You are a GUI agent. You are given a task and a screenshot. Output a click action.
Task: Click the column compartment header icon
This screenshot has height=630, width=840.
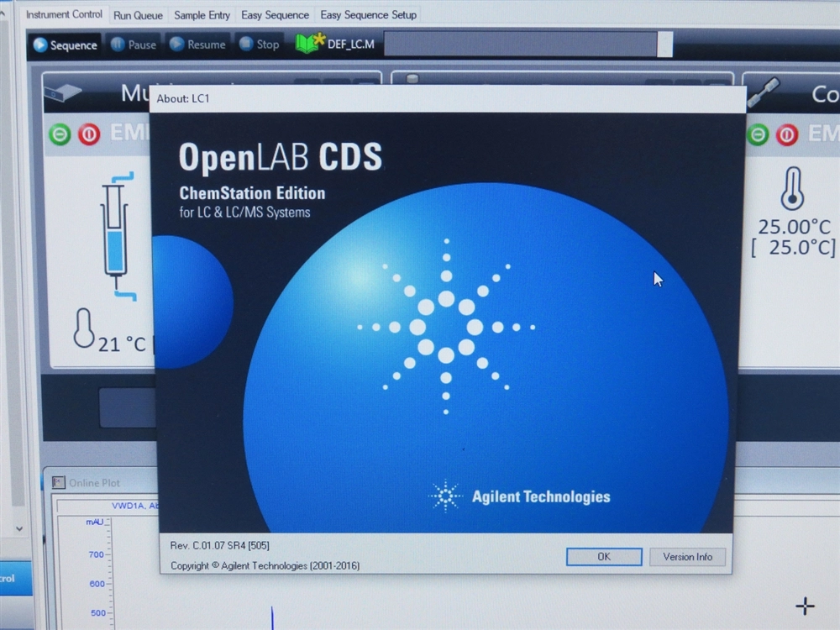[763, 91]
